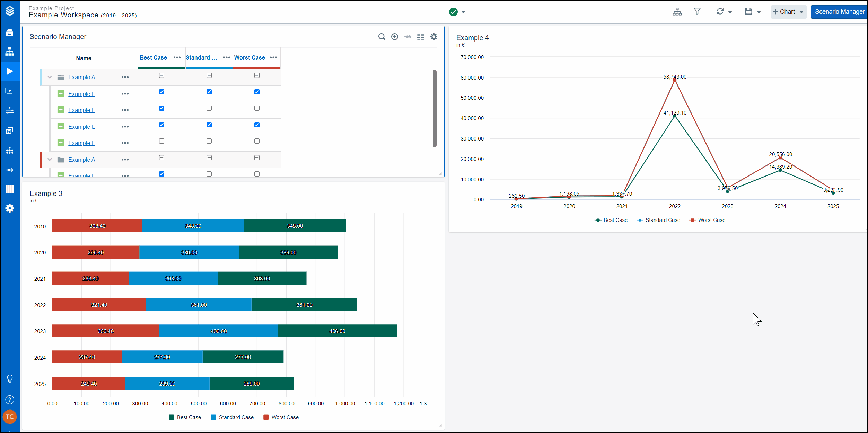Click the help question mark icon
This screenshot has height=433, width=868.
(10, 400)
